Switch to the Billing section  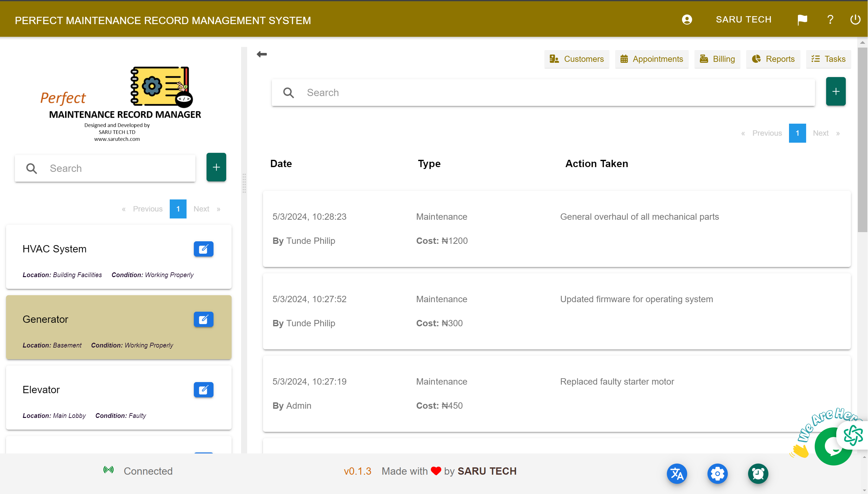[x=717, y=59]
